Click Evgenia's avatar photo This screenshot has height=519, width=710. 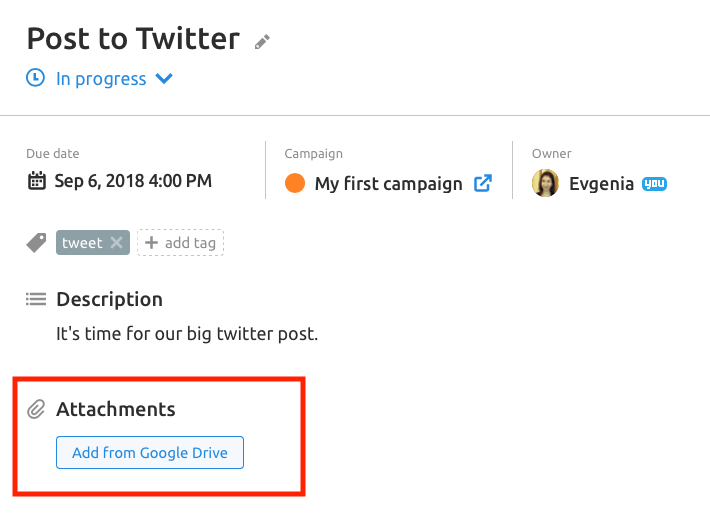click(x=545, y=183)
